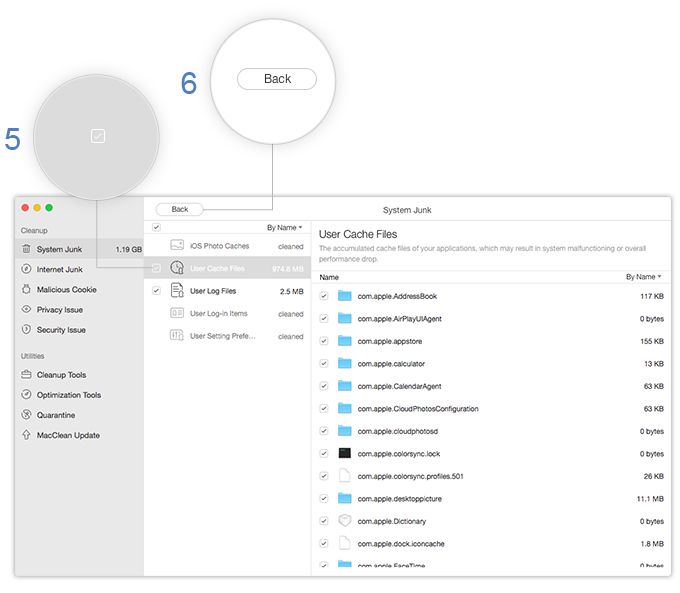Click the com.apple.cloudphotosd file name

[x=398, y=431]
